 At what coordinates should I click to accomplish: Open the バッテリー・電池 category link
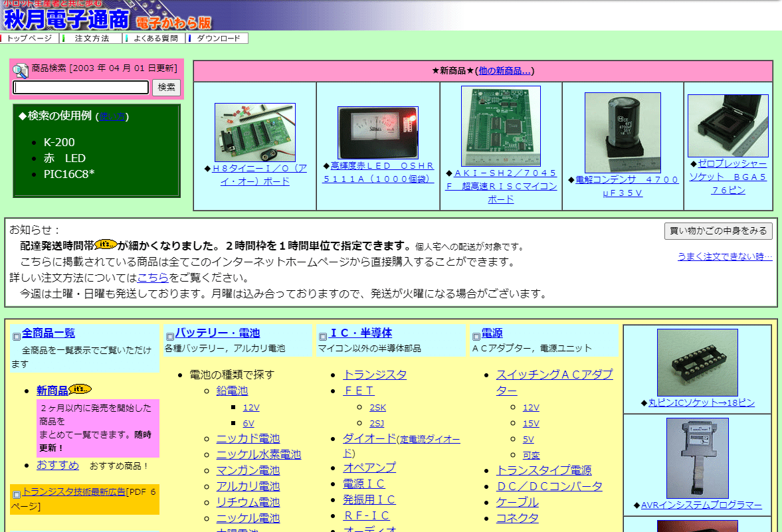coord(217,333)
